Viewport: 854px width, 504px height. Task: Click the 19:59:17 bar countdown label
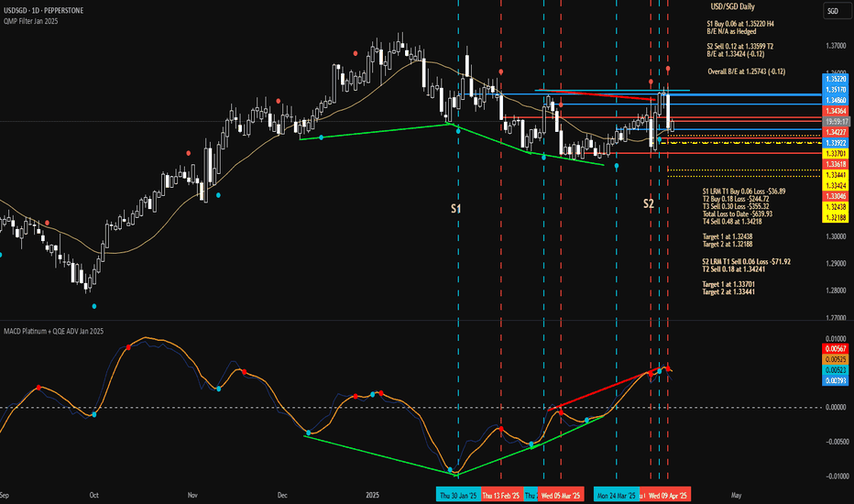click(x=836, y=122)
